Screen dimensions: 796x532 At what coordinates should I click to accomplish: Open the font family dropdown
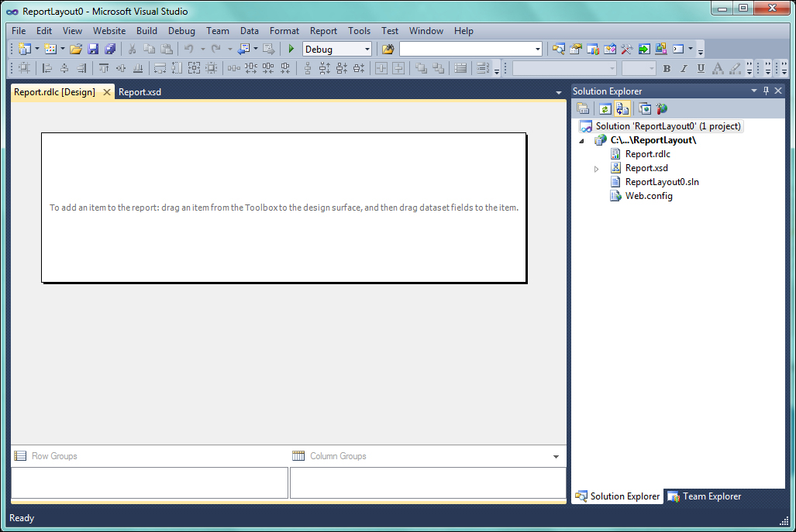[x=612, y=68]
